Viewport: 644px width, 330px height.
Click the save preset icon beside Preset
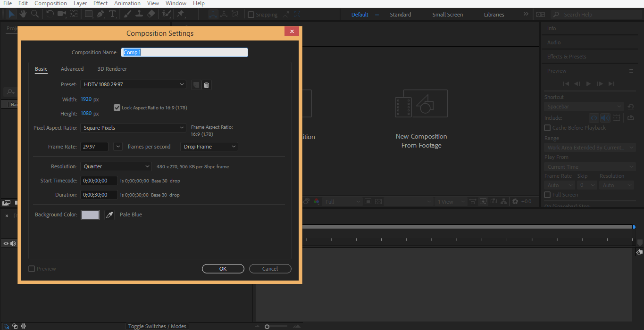(196, 85)
